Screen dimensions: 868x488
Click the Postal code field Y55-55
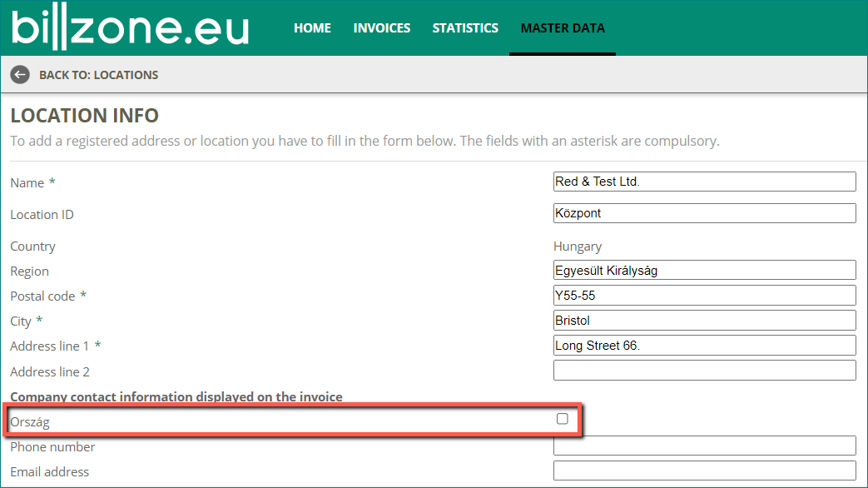click(x=704, y=296)
